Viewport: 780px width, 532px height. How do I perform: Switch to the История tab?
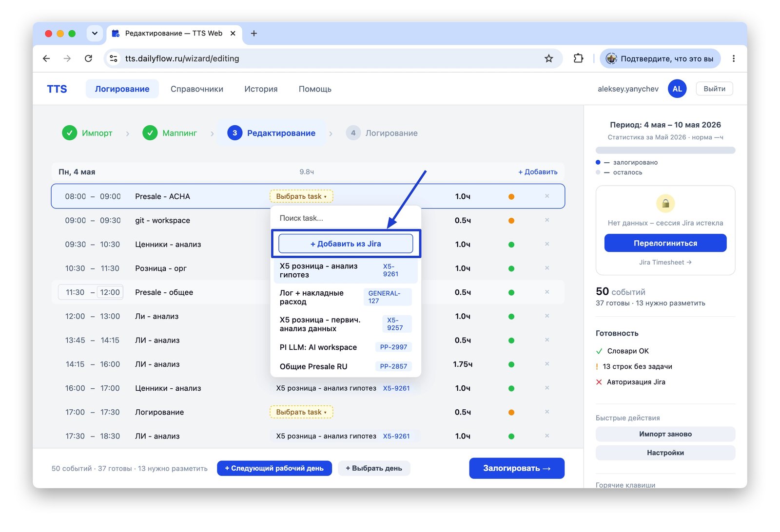tap(261, 89)
